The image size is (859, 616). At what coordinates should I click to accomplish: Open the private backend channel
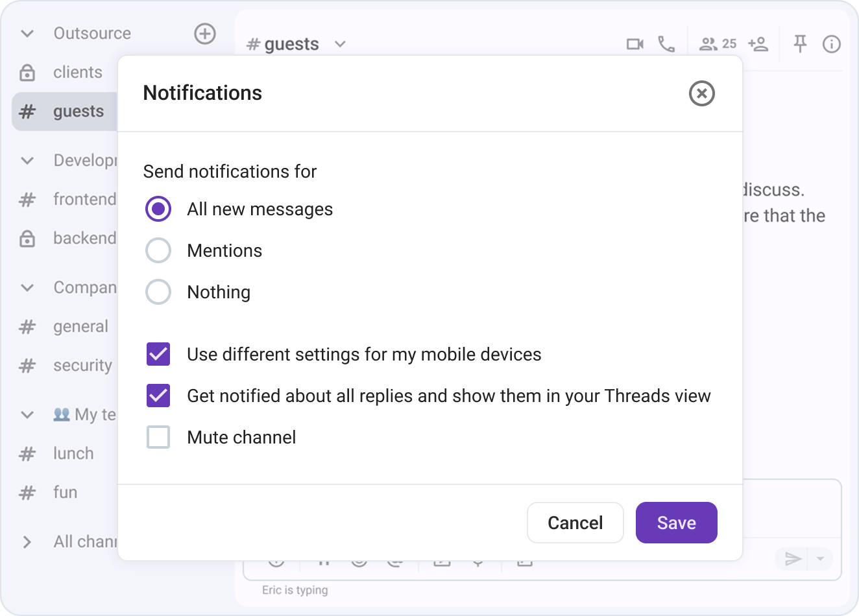coord(85,238)
